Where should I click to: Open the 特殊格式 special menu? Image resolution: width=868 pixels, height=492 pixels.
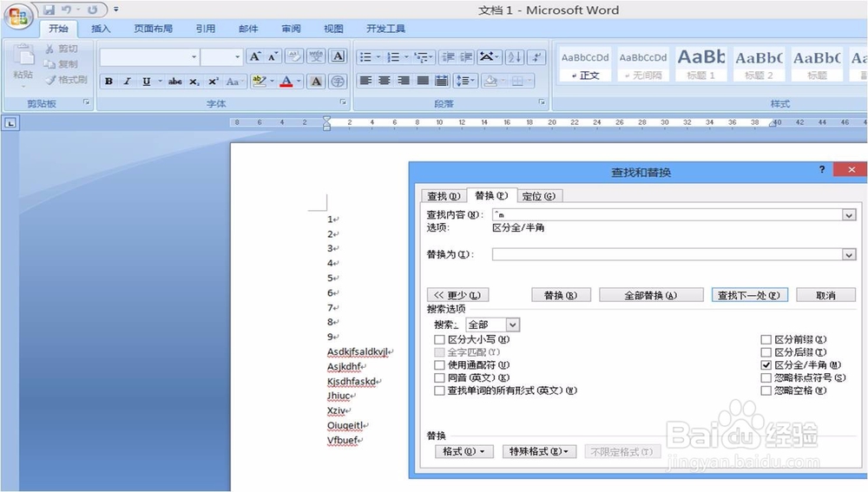539,451
